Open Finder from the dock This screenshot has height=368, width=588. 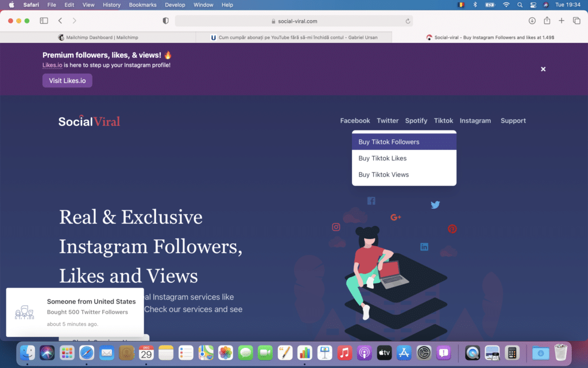click(28, 353)
